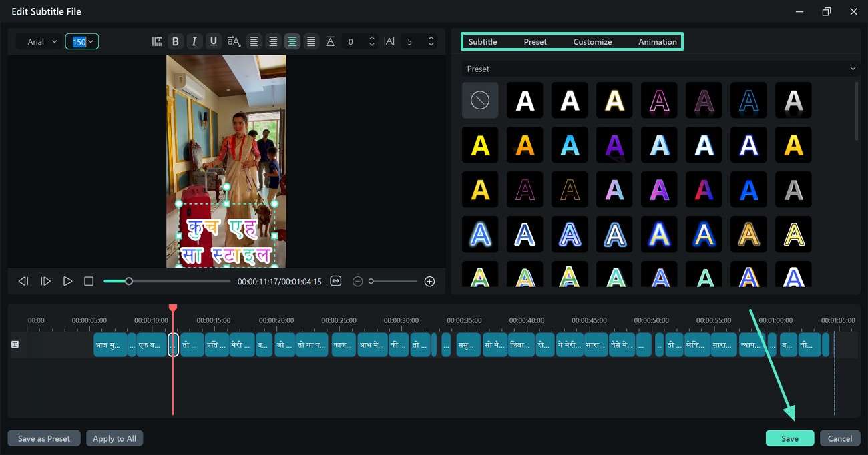Click the subtitle text in the preview
This screenshot has height=455, width=868.
[x=226, y=242]
